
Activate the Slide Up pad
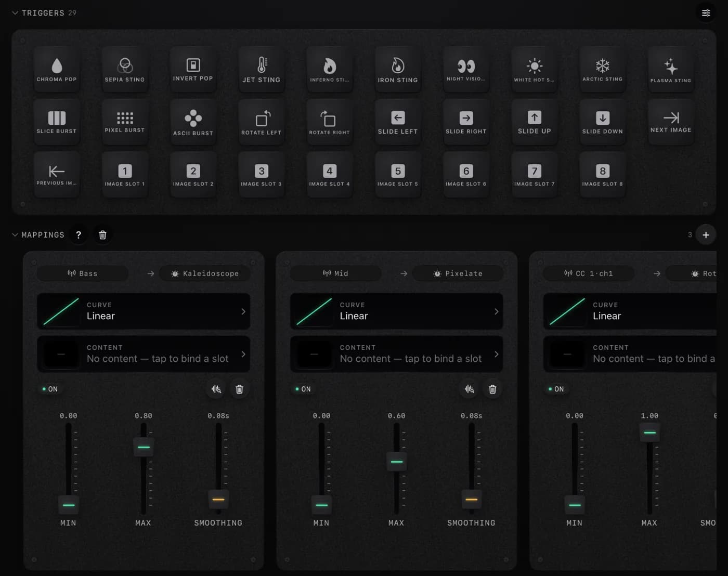[535, 122]
